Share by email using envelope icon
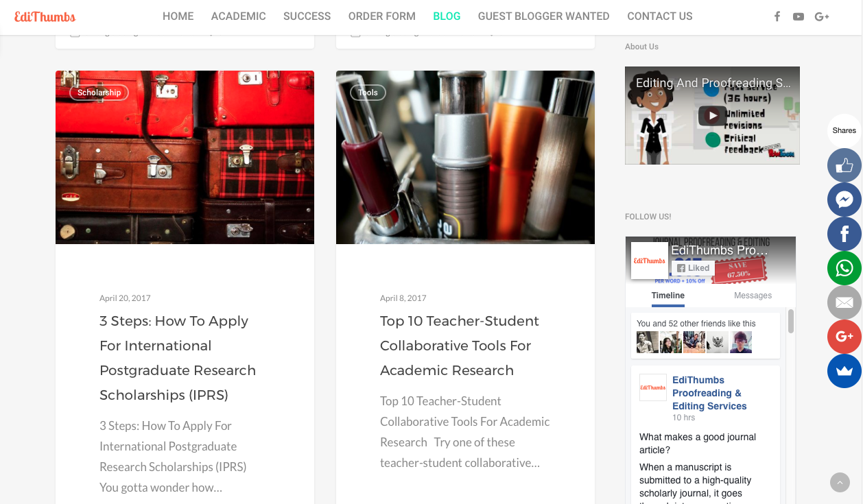Image resolution: width=863 pixels, height=504 pixels. [844, 302]
